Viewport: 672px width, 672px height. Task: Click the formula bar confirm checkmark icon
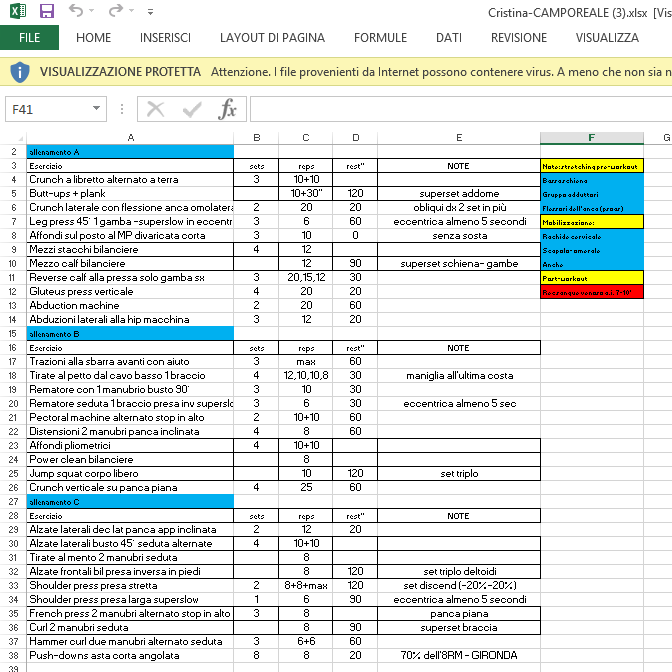[190, 109]
